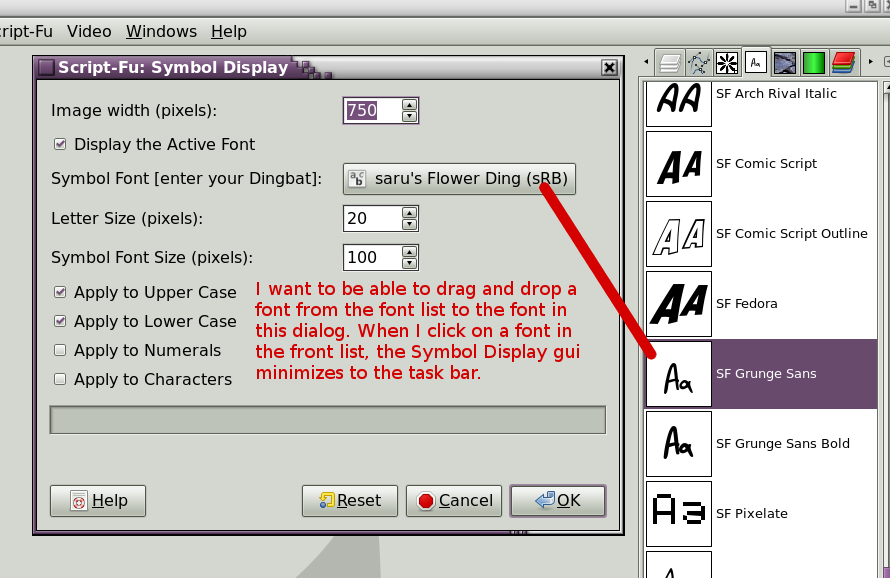
Task: Open the saru's Flower Ding font selector
Action: pos(459,179)
